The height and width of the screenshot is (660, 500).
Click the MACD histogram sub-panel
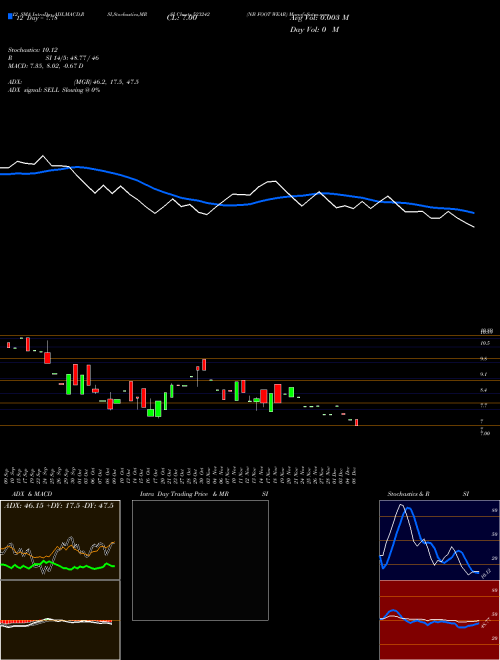pyautogui.click(x=60, y=620)
